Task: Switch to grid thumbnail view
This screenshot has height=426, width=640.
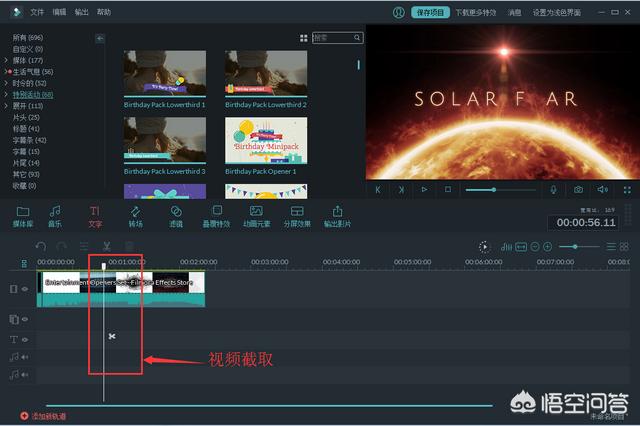Action: click(x=304, y=38)
